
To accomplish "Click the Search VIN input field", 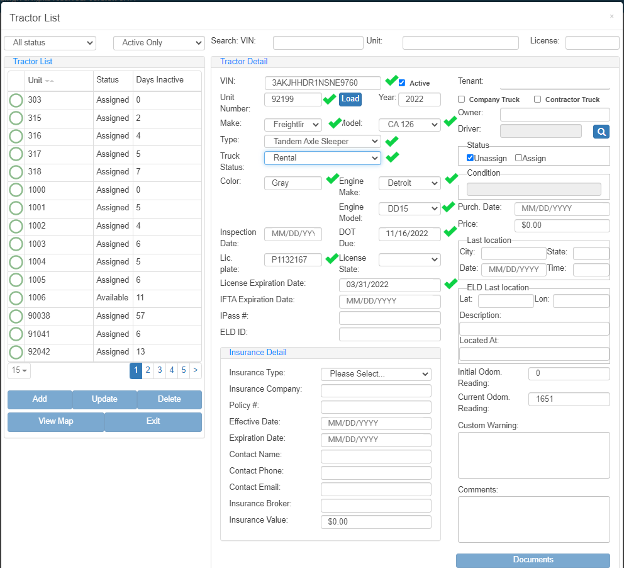I will 318,43.
